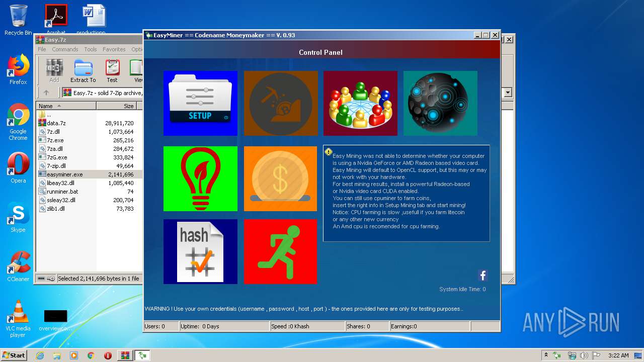
Task: Click the system tray volume icon
Action: pos(584,355)
